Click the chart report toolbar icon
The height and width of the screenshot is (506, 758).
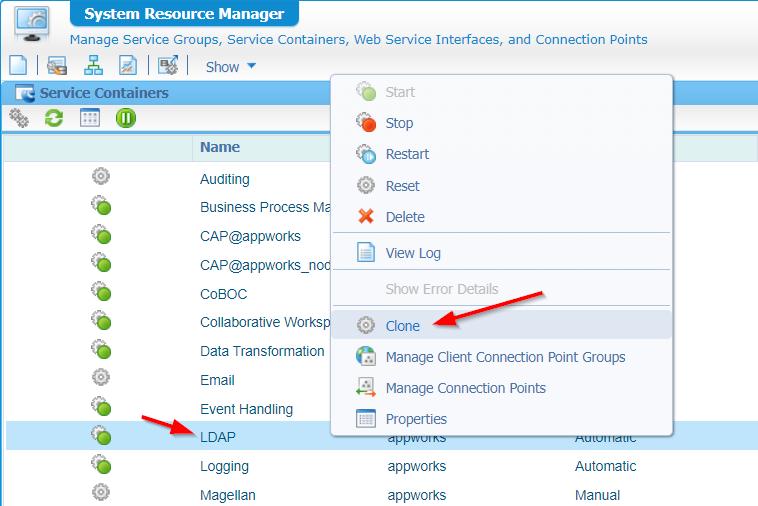coord(128,66)
